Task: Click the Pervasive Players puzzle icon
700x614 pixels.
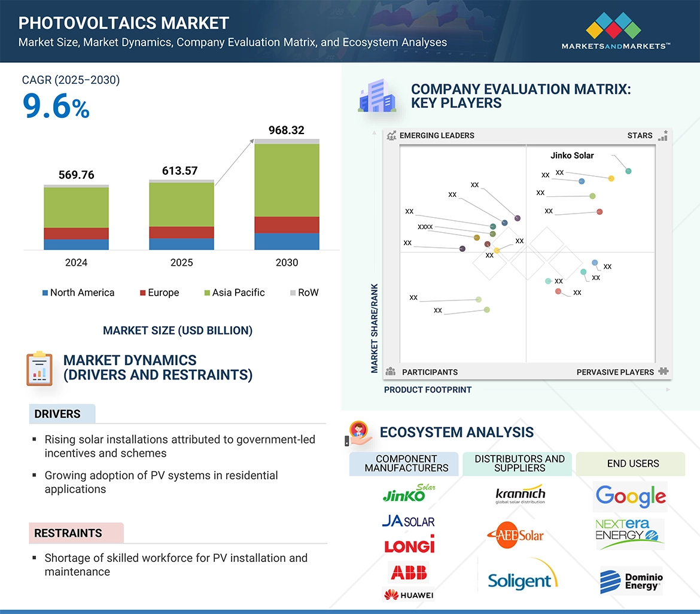Action: [x=663, y=372]
